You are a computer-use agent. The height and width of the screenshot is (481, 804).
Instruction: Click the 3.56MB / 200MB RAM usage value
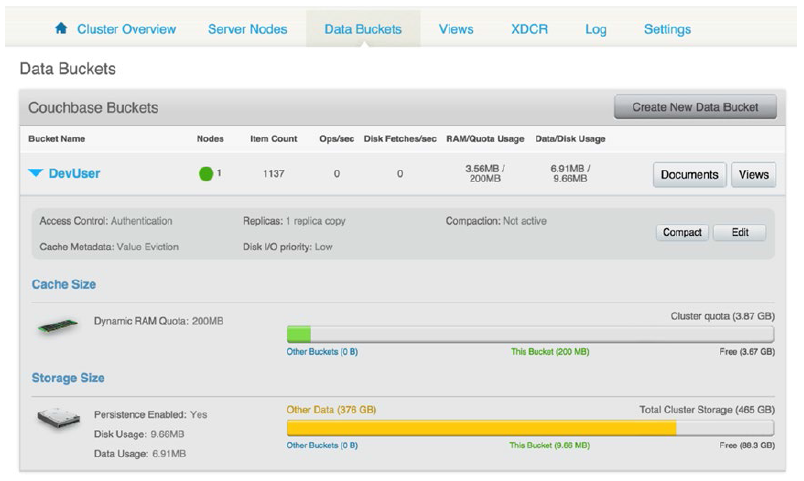pos(485,173)
